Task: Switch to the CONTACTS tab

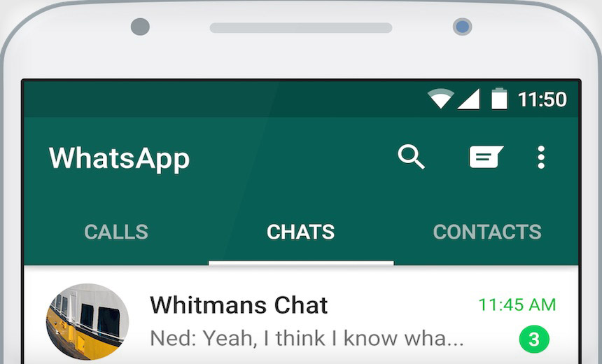Action: click(x=487, y=232)
